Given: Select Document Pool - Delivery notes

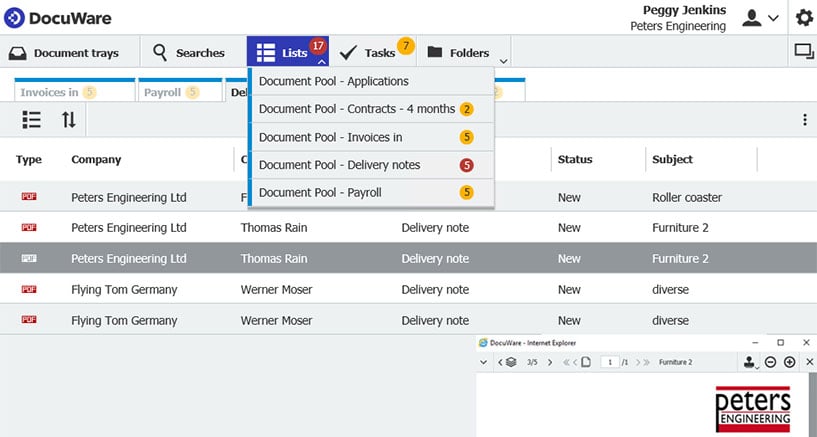Looking at the screenshot, I should (340, 165).
